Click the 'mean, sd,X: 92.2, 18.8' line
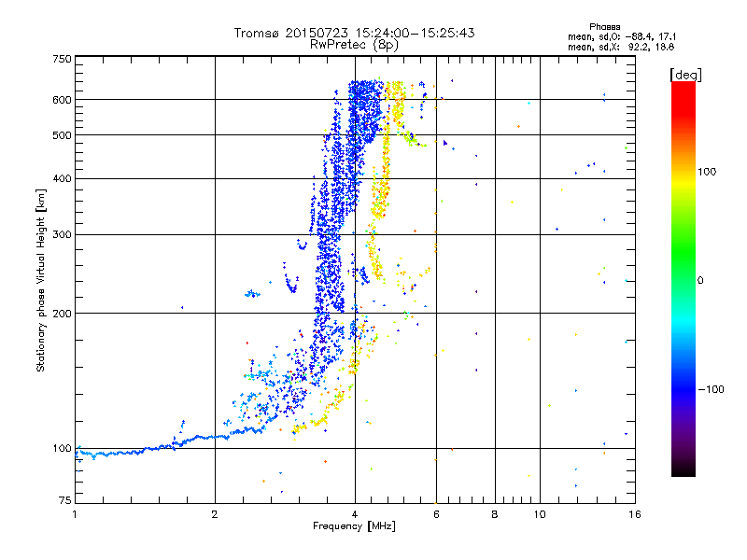747x560 pixels. (x=621, y=47)
